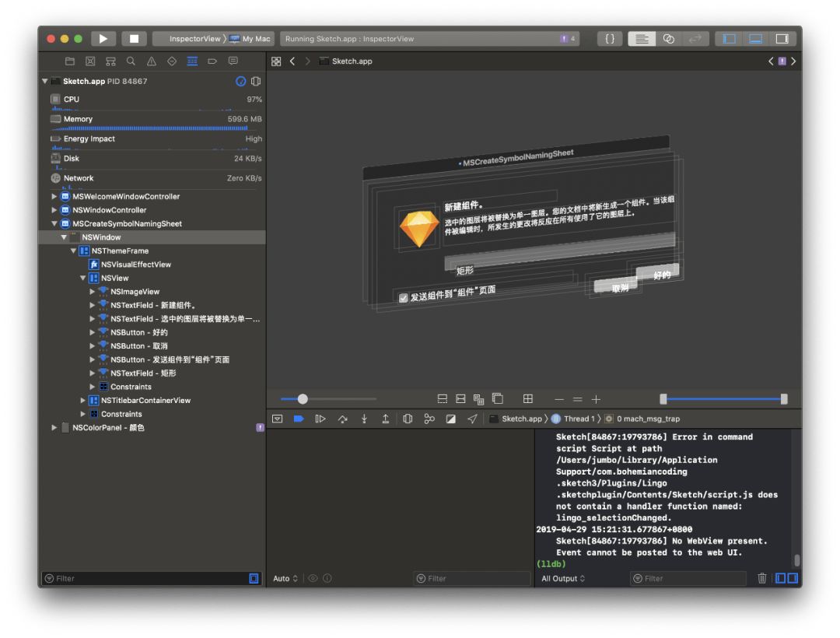Toggle show clipped content button

tap(442, 399)
